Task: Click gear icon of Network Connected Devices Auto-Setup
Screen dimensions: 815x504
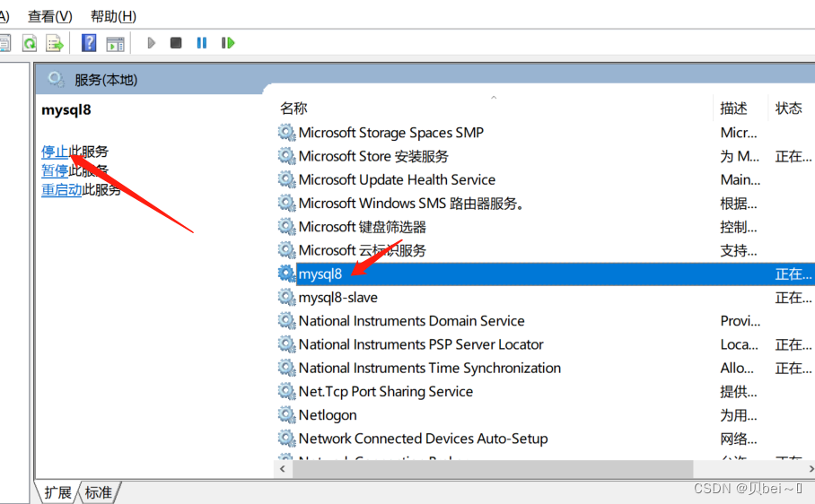Action: point(286,439)
